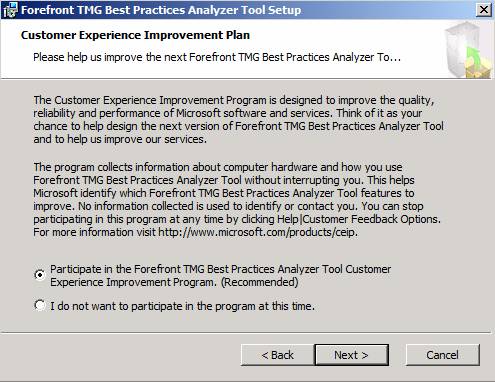Click the installer icon in the title bar
The image size is (495, 382).
(x=10, y=10)
